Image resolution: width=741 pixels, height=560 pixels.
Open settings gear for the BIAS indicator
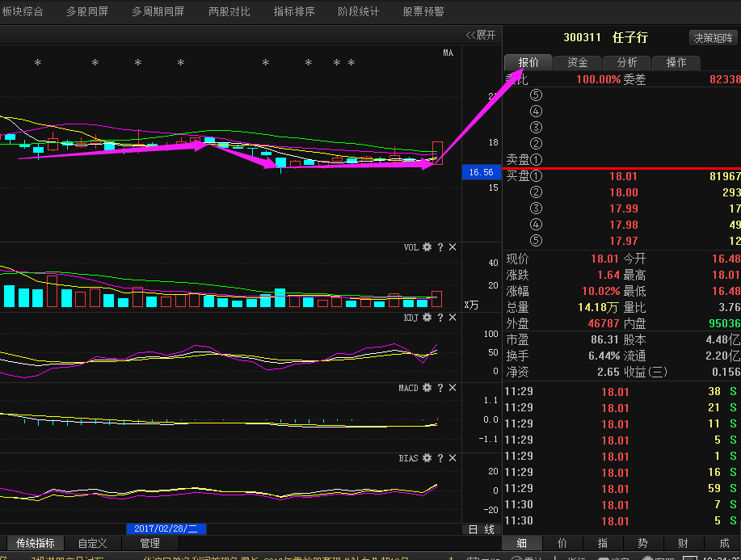click(x=427, y=458)
